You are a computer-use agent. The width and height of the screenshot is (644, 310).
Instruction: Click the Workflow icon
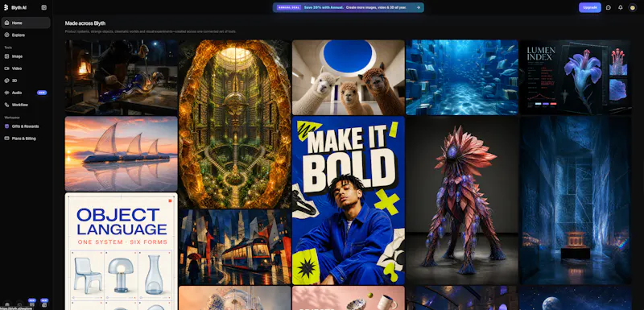click(6, 105)
